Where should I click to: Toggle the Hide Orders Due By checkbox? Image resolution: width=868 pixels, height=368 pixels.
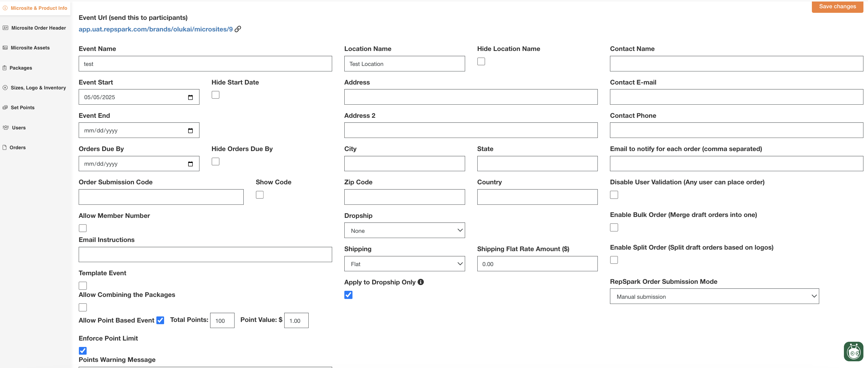216,161
